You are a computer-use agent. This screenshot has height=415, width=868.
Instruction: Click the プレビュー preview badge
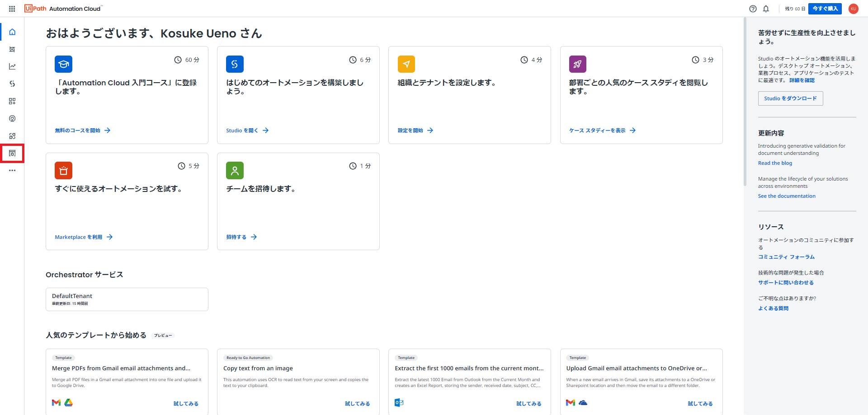(163, 336)
